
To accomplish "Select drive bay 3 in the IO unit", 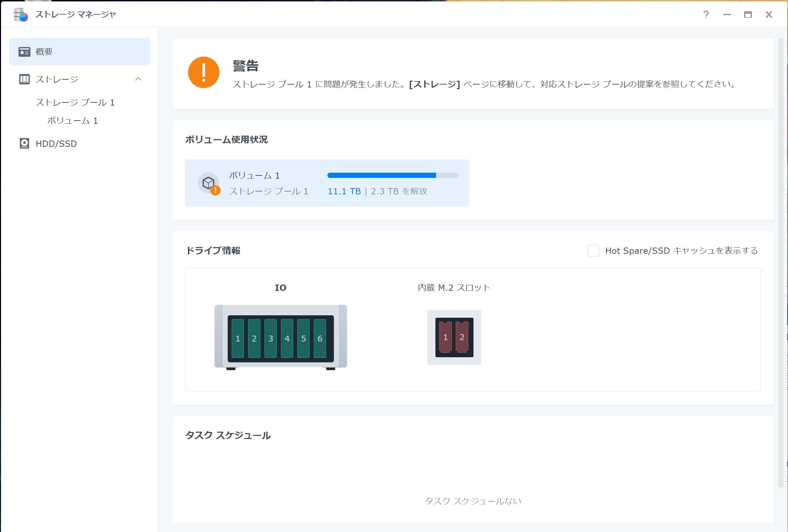I will 270,338.
